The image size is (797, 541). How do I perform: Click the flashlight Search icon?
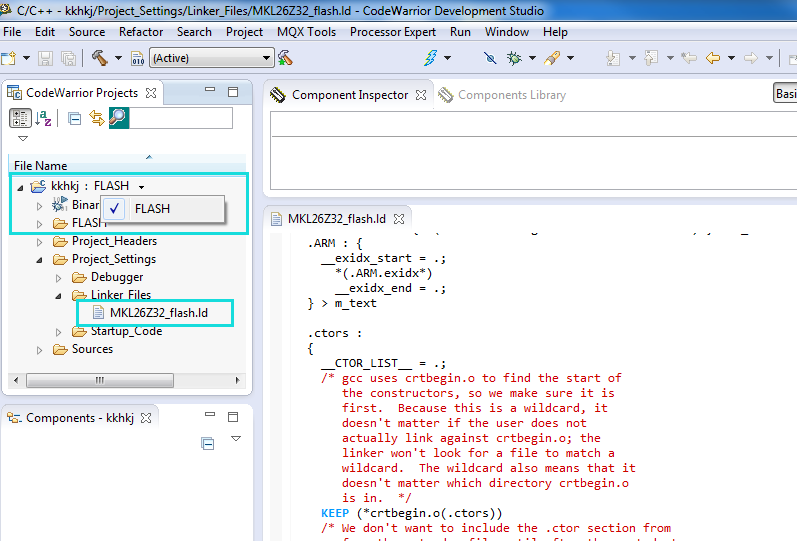(552, 58)
